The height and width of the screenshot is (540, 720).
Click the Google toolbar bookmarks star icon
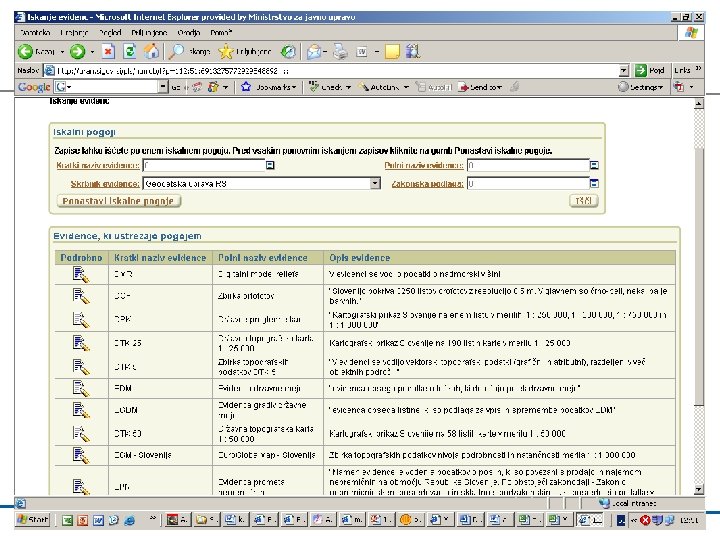(246, 86)
